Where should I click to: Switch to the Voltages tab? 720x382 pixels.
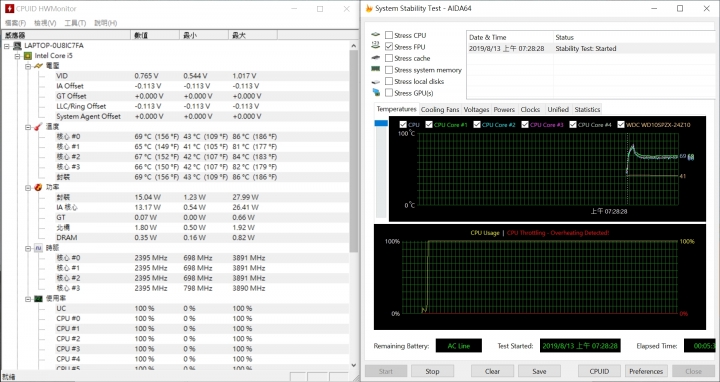(476, 109)
